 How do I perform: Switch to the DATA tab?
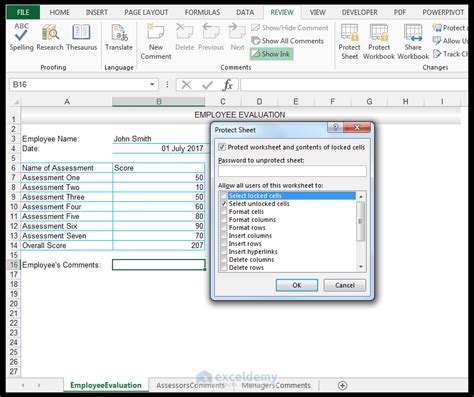(x=245, y=12)
